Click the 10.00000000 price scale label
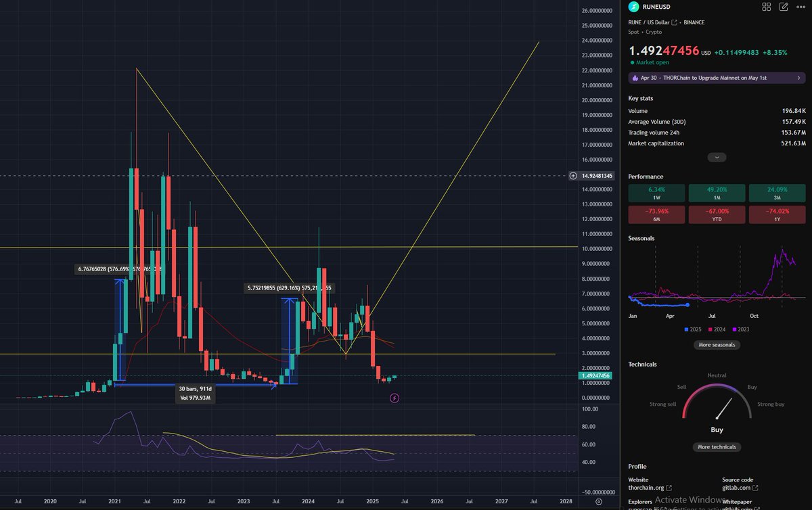The height and width of the screenshot is (510, 812). [x=597, y=249]
